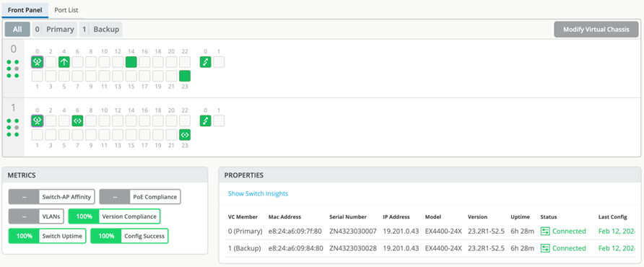
Task: Select green port 23 on member 0
Action: 185,76
